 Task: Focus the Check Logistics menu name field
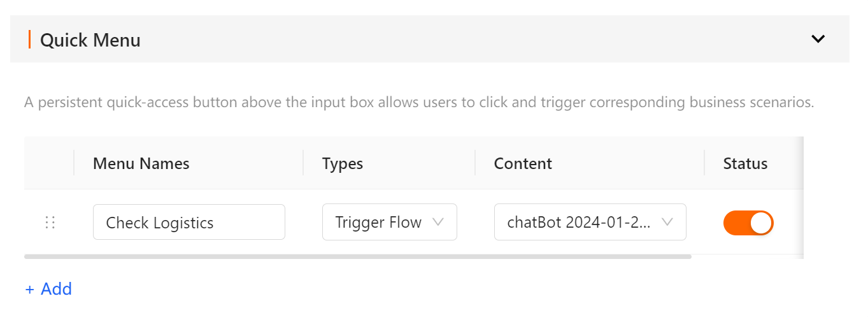click(189, 222)
